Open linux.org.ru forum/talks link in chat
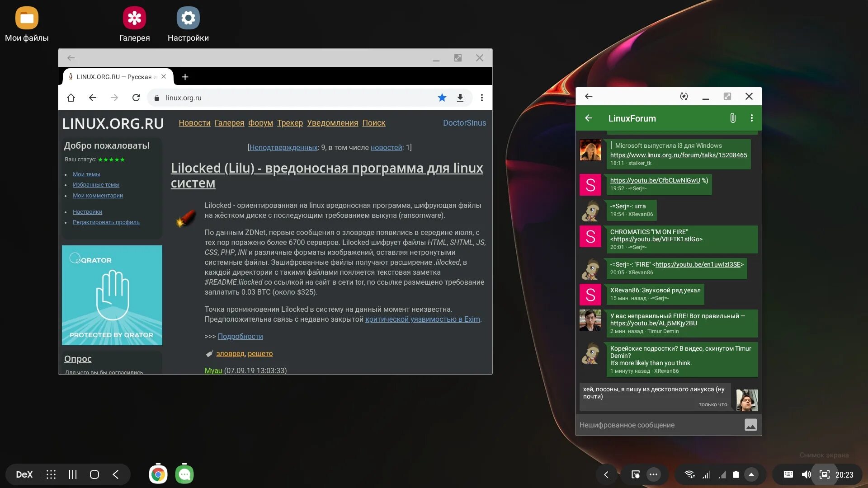The height and width of the screenshot is (488, 868). 679,155
